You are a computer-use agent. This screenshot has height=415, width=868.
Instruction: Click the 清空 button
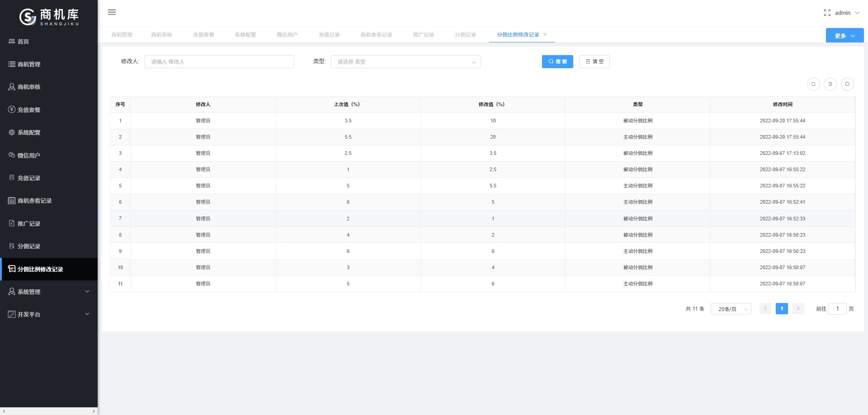[594, 62]
